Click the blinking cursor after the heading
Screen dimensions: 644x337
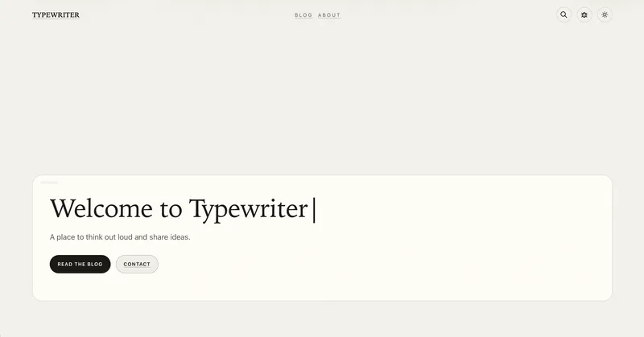point(314,209)
